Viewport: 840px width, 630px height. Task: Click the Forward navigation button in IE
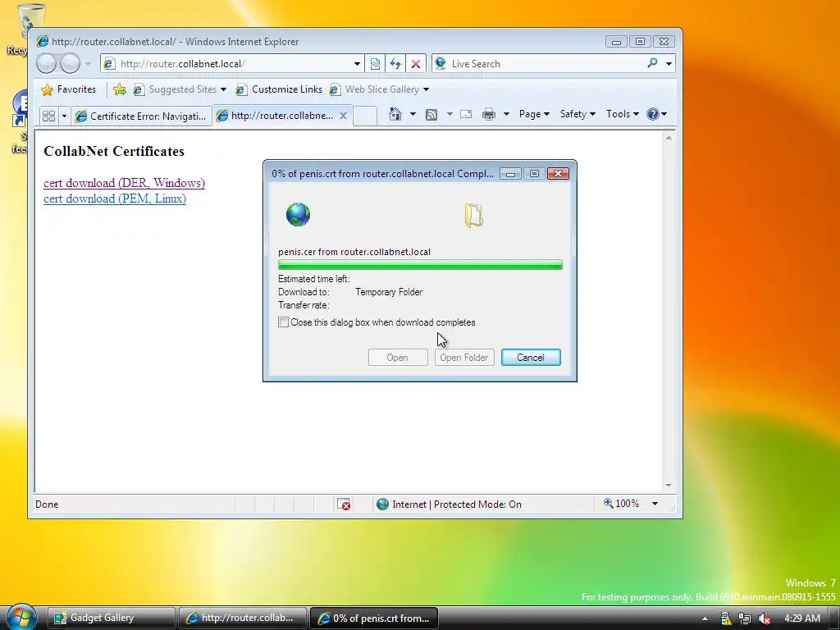[70, 64]
